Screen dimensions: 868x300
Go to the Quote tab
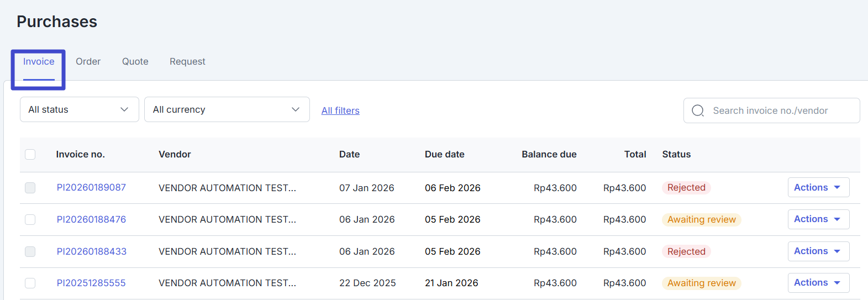click(135, 61)
